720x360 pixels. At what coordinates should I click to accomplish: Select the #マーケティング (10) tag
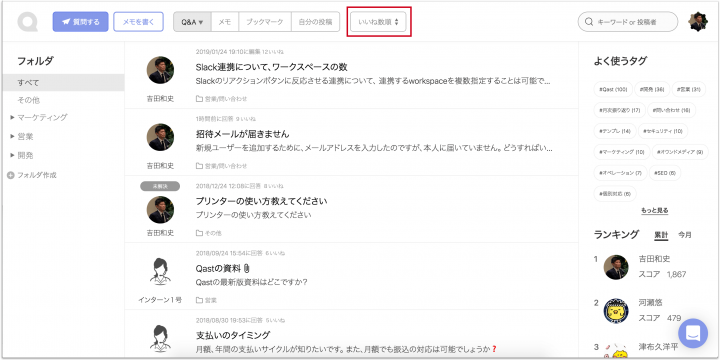(622, 152)
